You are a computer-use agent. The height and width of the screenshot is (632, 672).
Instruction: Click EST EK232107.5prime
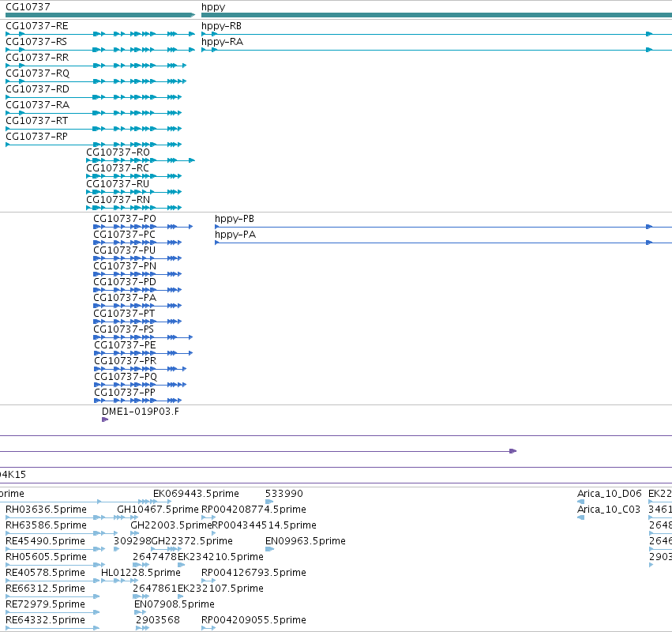[x=220, y=589]
